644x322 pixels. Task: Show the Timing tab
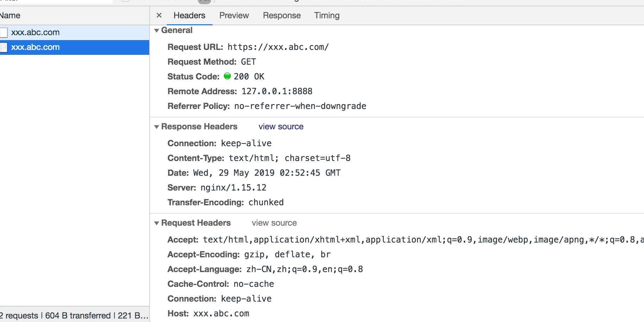327,15
